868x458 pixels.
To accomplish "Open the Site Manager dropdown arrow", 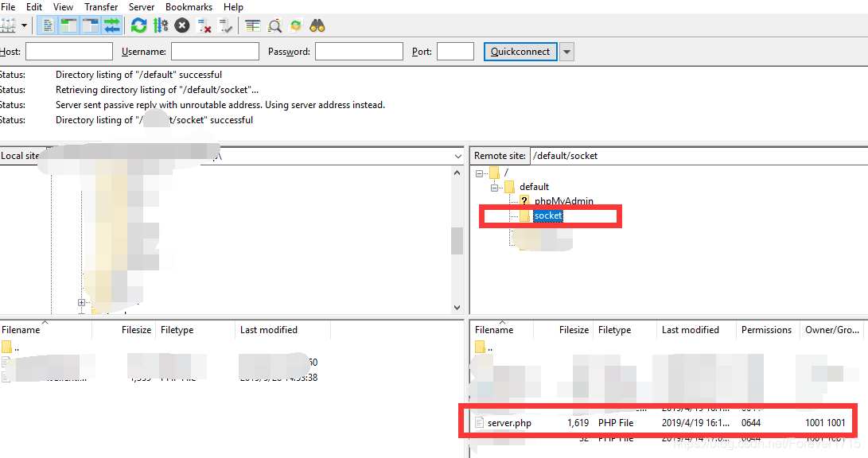I will click(x=24, y=25).
